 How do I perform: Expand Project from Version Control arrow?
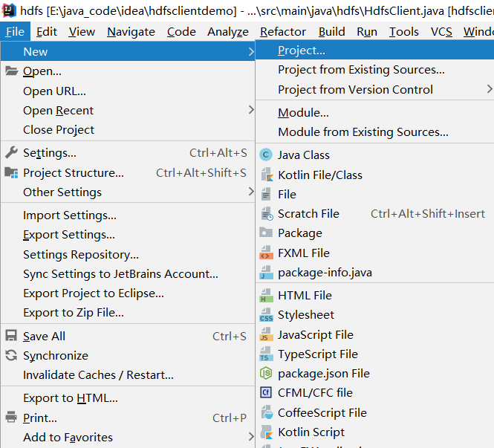490,89
